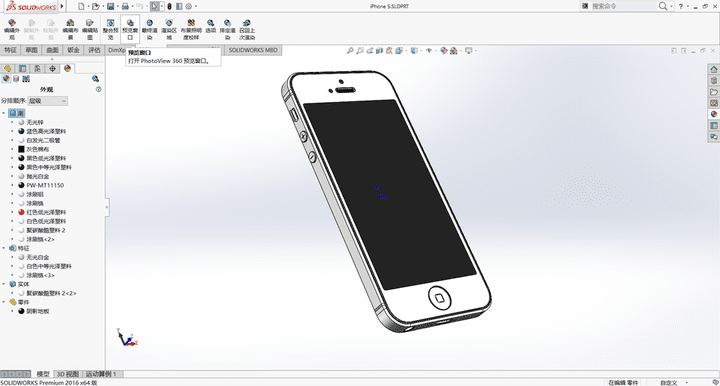Viewport: 720px width, 386px height.
Task: Select the 渲染区域 Render Region tool
Action: (x=169, y=29)
